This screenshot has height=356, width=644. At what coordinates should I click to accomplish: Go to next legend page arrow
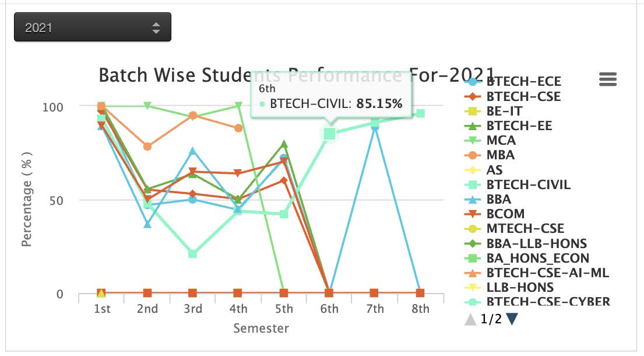click(x=512, y=319)
